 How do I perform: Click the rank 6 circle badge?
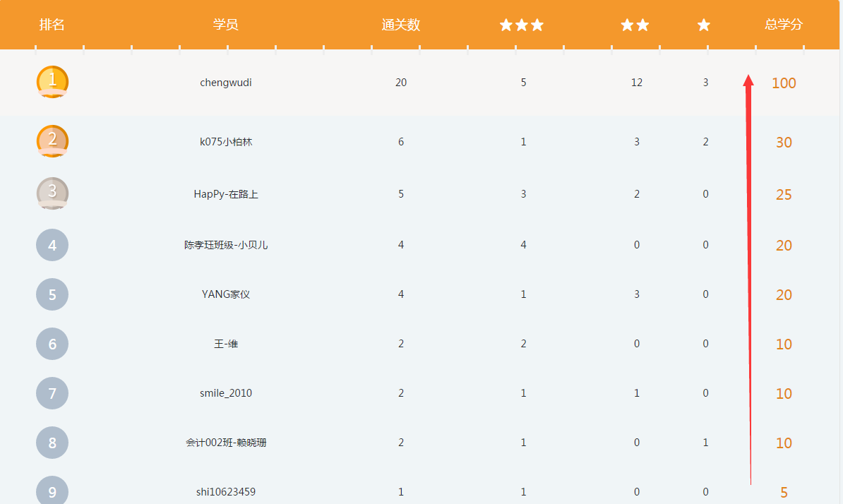[52, 343]
